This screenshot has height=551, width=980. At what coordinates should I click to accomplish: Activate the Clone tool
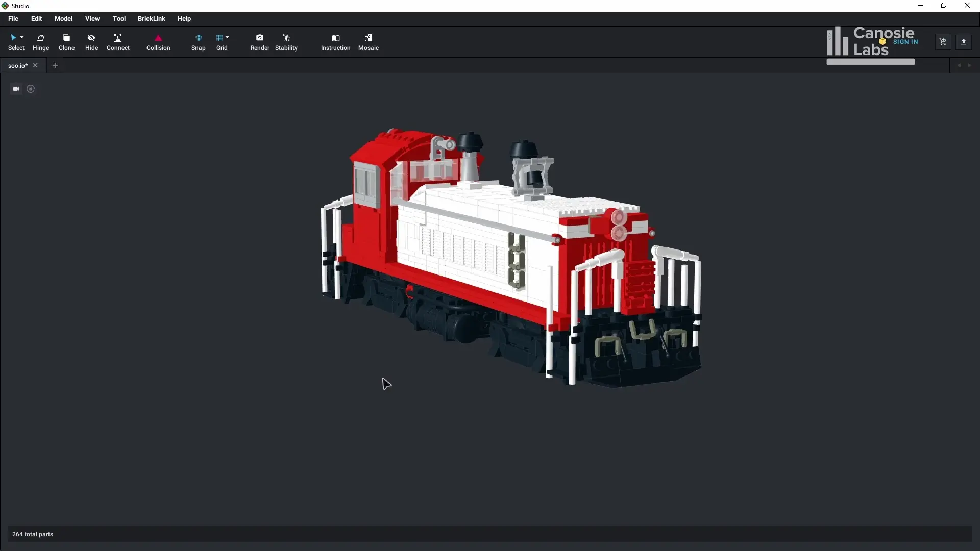click(x=66, y=42)
